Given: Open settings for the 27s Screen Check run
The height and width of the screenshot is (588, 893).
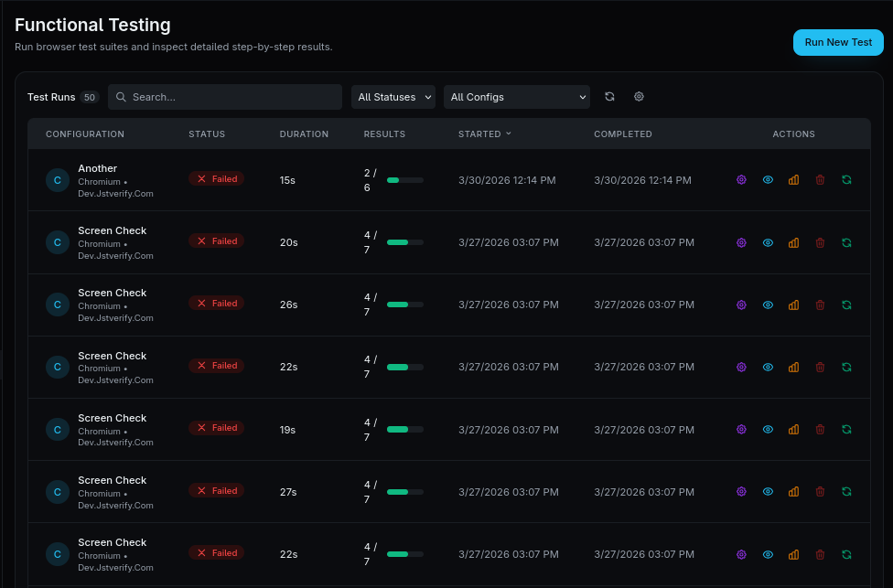Looking at the screenshot, I should click(741, 491).
